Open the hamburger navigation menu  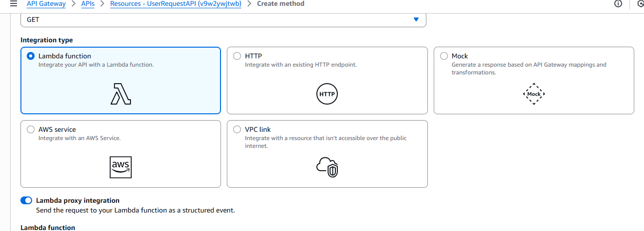pos(13,4)
